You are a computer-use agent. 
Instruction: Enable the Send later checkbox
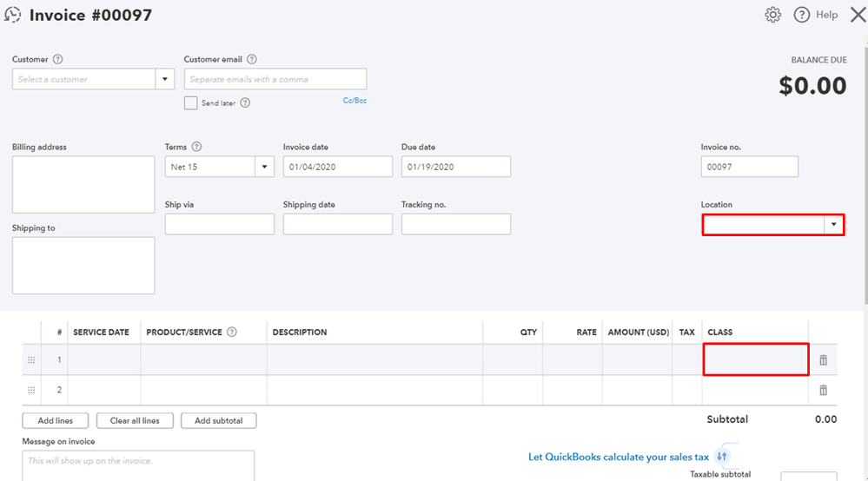(x=190, y=102)
